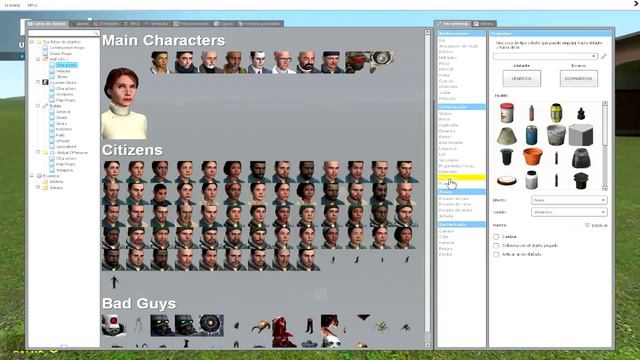Toggle the Cambiar checkbox
This screenshot has width=640, height=360.
(496, 237)
